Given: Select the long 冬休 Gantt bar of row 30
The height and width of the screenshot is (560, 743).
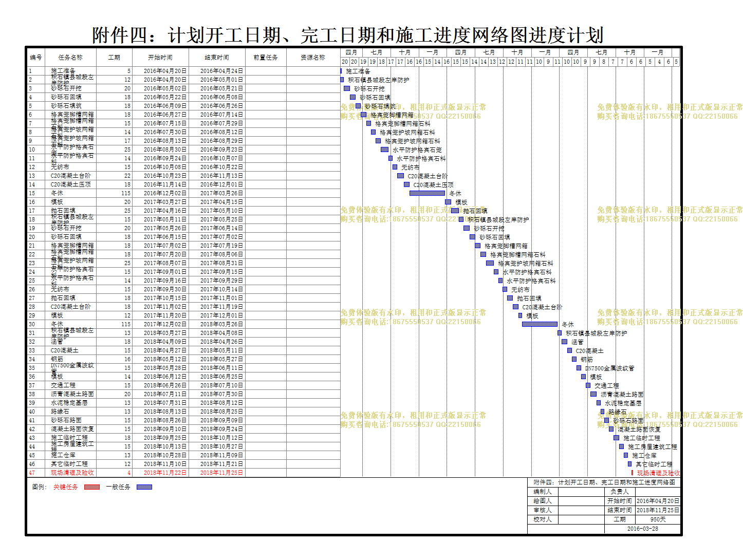Looking at the screenshot, I should (x=540, y=324).
